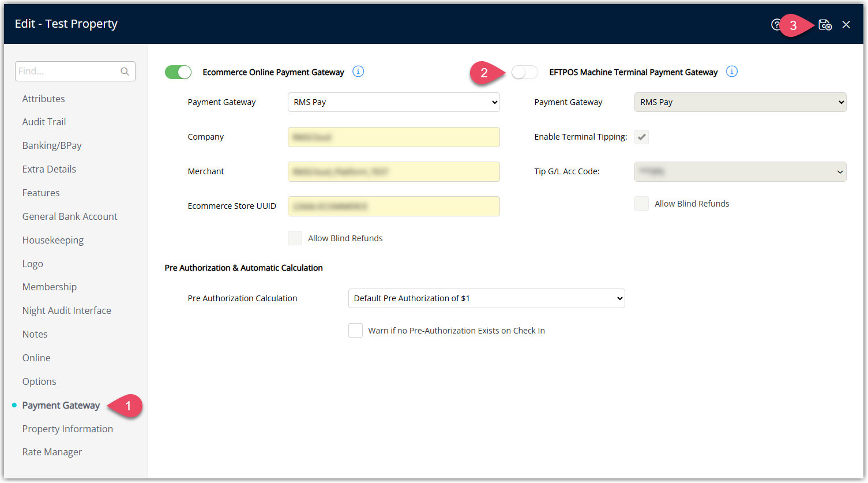The height and width of the screenshot is (483, 868).
Task: Enable EFTPOS Machine Terminal Payment Gateway switch
Action: click(x=525, y=72)
